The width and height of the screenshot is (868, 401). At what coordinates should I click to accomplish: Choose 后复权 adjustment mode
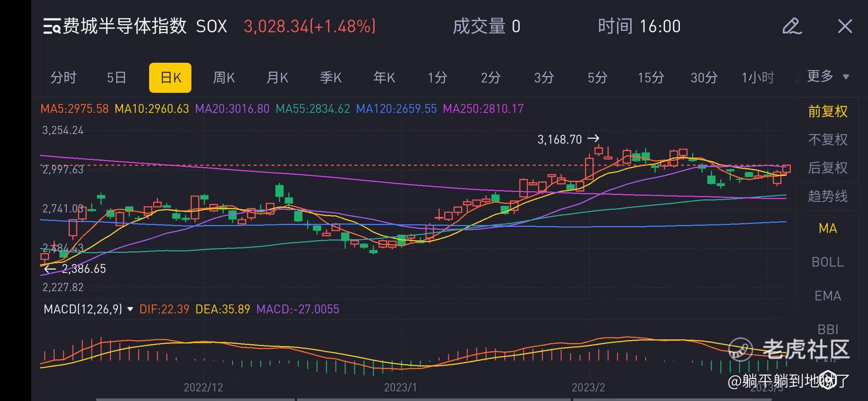pyautogui.click(x=828, y=168)
